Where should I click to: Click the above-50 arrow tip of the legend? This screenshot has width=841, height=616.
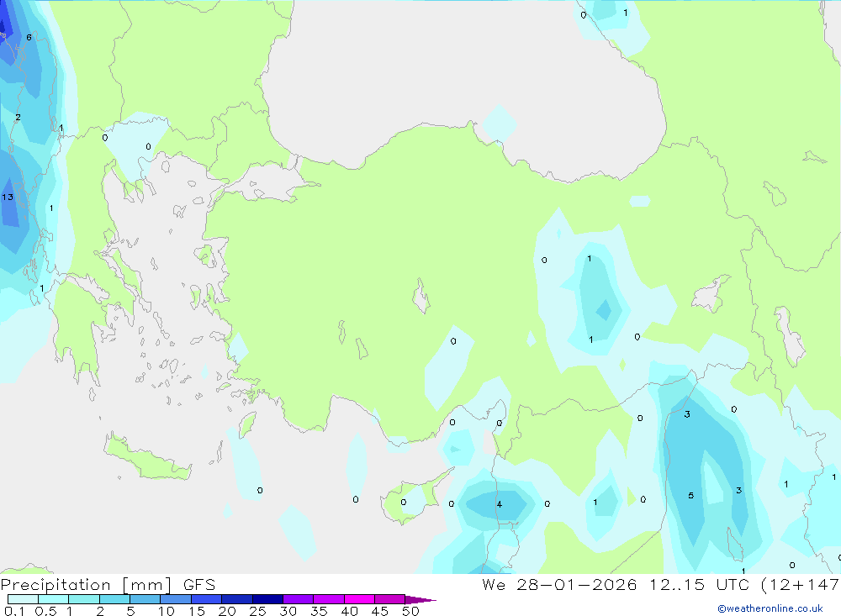[420, 600]
